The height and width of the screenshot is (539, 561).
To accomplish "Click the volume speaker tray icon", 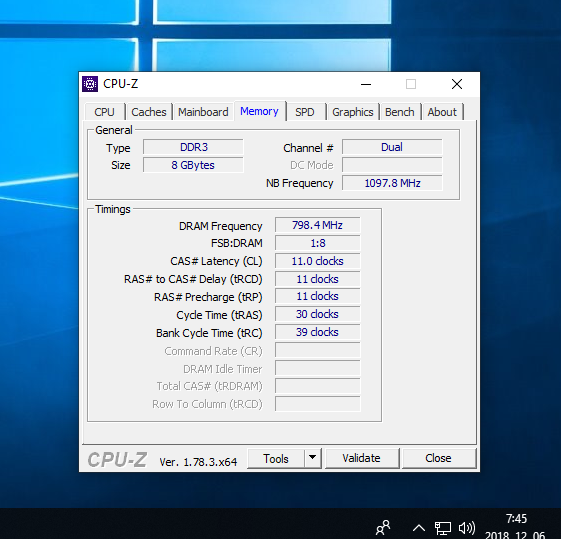I will [467, 528].
